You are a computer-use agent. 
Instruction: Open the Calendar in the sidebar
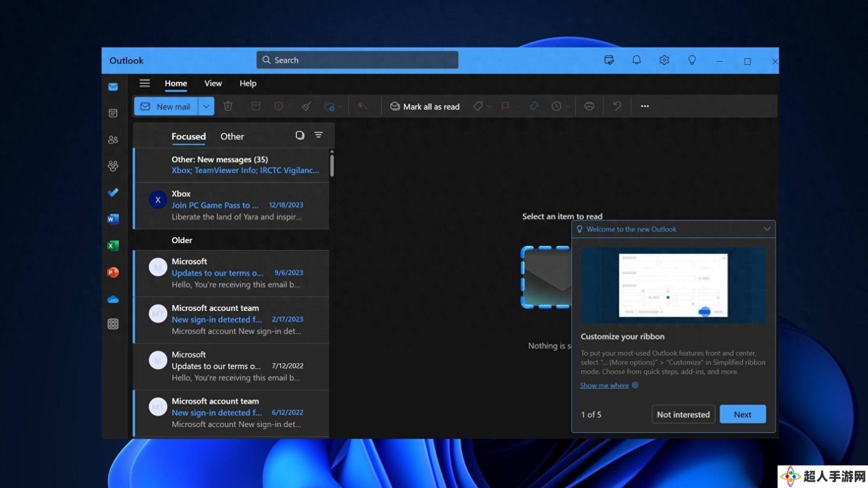pos(113,113)
